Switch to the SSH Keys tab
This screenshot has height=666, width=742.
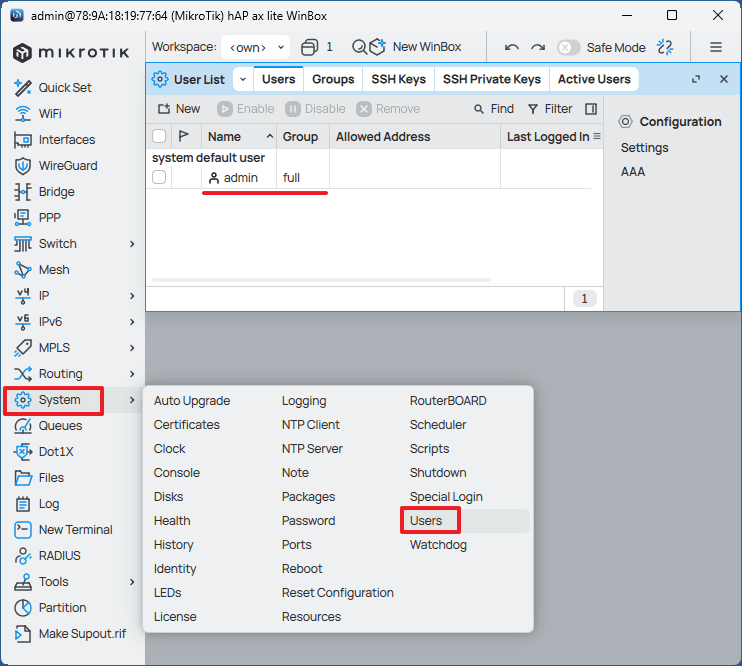(398, 79)
